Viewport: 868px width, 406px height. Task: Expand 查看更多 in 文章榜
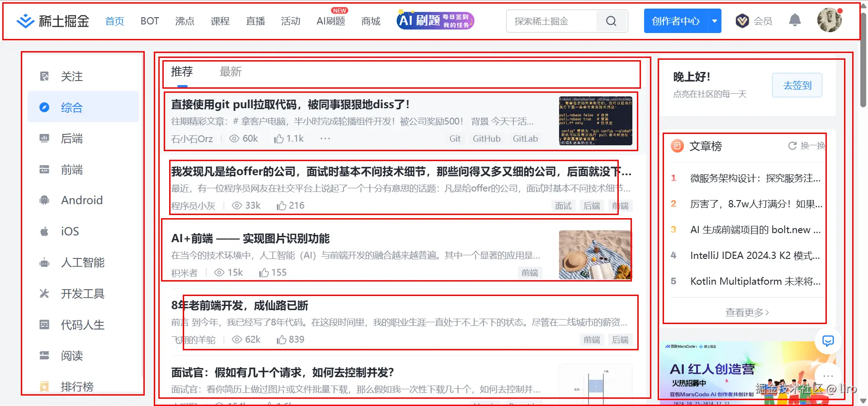747,312
